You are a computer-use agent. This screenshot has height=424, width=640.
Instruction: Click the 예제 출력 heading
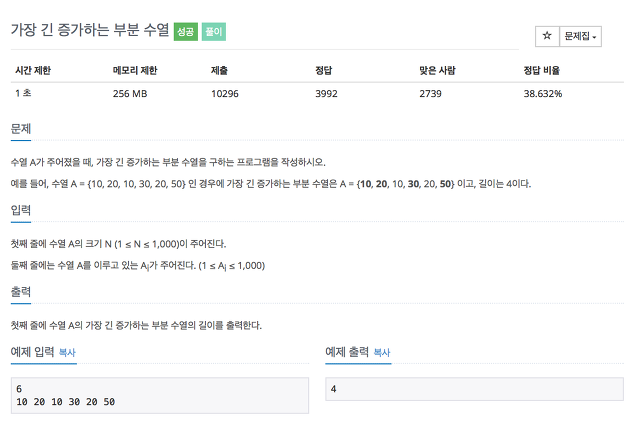point(347,352)
